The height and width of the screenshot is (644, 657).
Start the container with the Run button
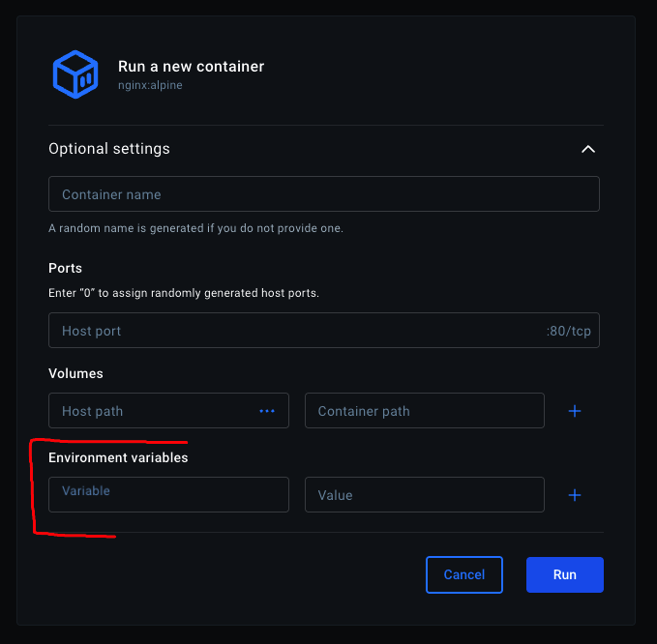(x=564, y=574)
